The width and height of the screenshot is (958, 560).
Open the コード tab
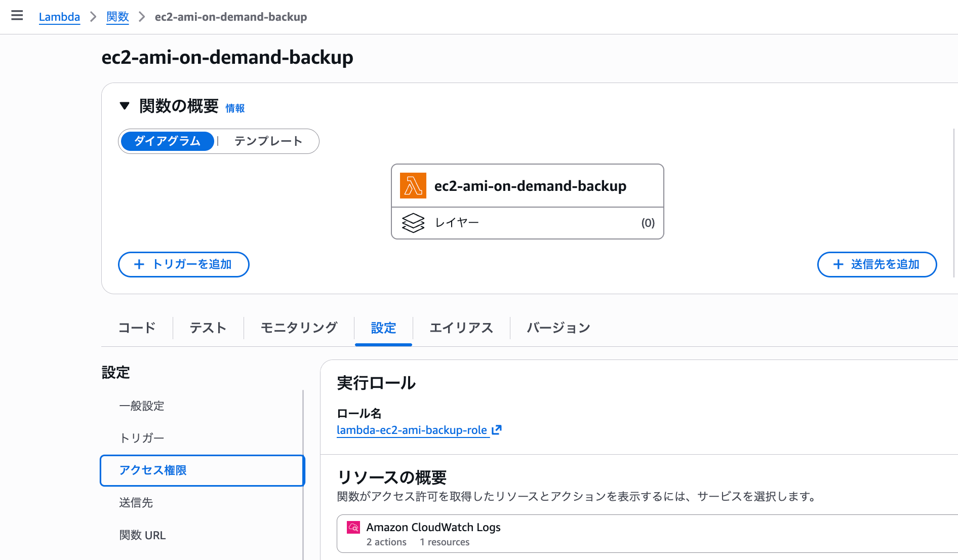point(137,328)
